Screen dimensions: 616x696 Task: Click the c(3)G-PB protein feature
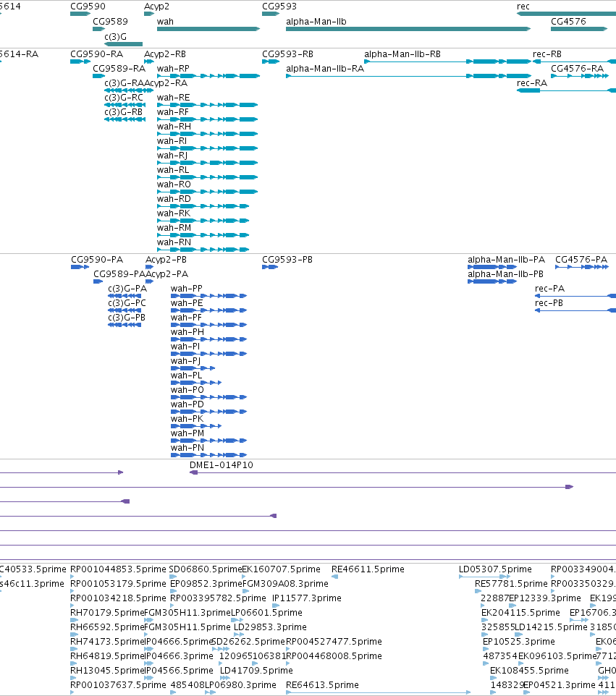125,325
